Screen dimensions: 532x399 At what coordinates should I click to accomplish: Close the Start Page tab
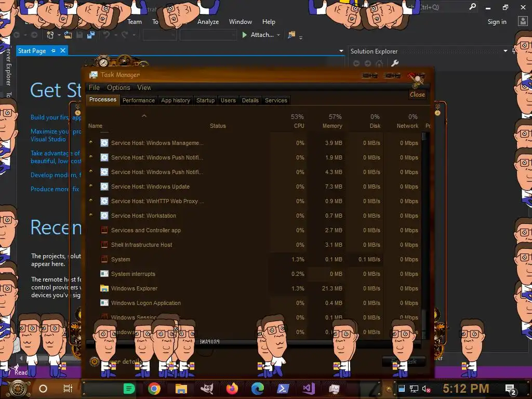(63, 50)
